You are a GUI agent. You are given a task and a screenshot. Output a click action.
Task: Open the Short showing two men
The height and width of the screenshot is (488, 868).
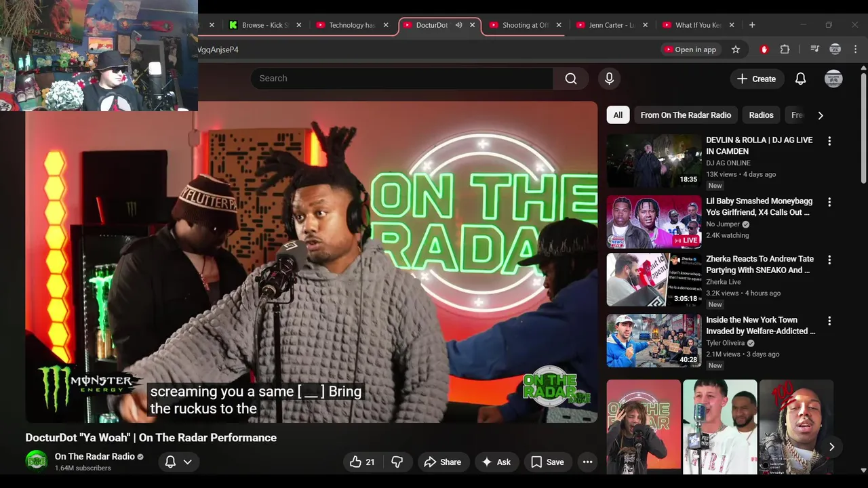pos(719,426)
